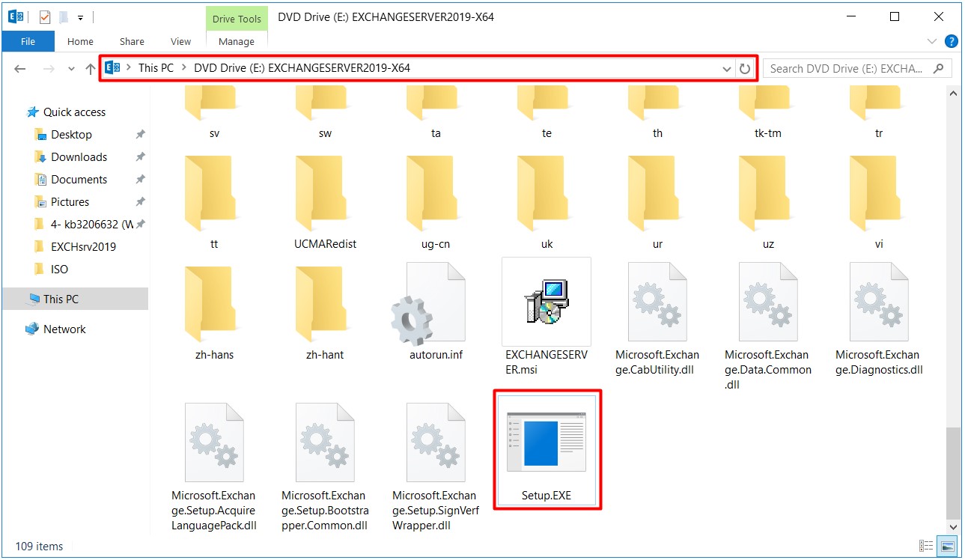Click the Up one level arrow
Screen dimensions: 965x560
(91, 68)
